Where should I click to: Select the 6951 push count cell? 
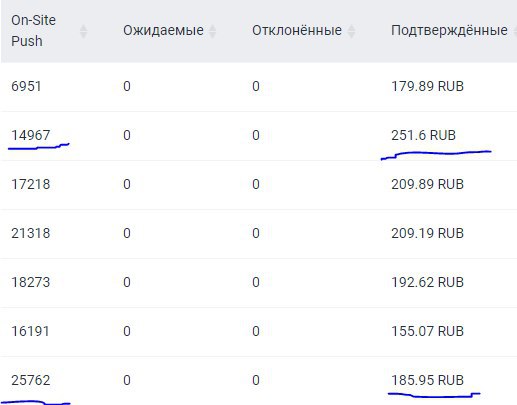26,86
